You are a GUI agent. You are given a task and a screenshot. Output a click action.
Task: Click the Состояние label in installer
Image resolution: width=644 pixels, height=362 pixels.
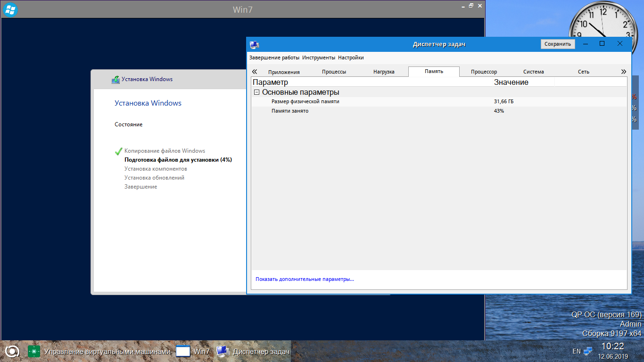point(128,124)
